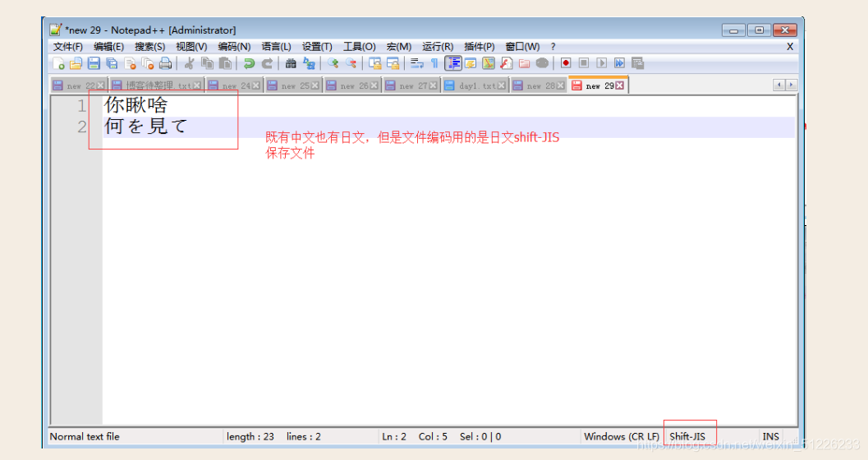
Task: Click the Windows (CR LF) status field
Action: [622, 436]
